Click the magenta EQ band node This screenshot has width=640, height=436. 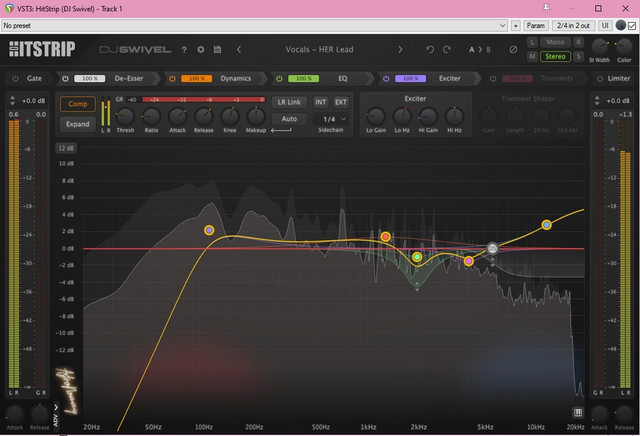[x=469, y=261]
